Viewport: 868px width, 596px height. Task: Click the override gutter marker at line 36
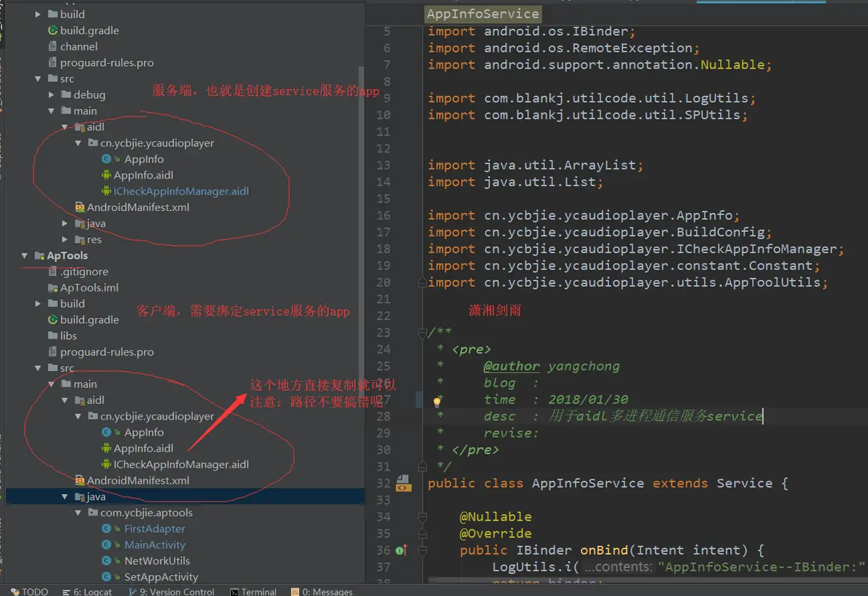[x=400, y=550]
